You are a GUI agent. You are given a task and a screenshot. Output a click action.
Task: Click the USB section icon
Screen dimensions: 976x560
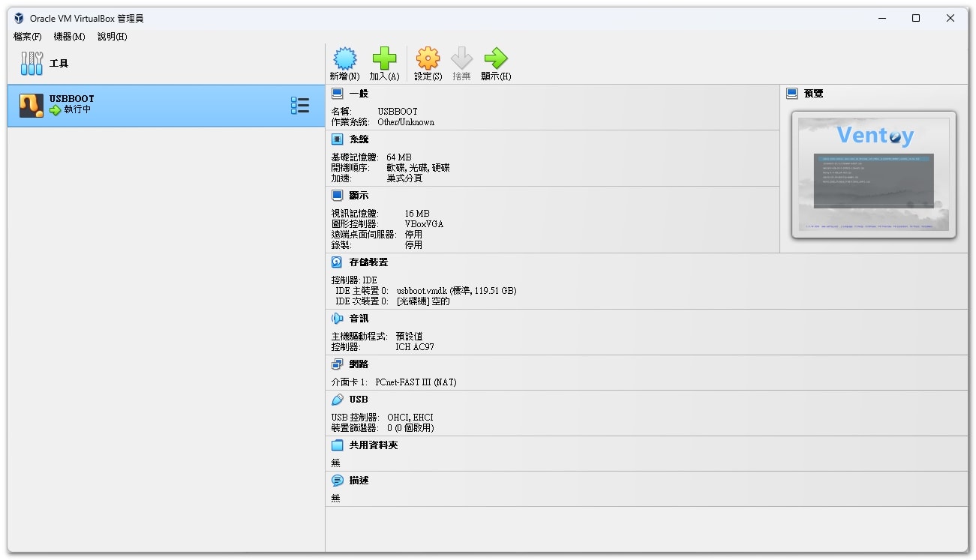pyautogui.click(x=338, y=400)
